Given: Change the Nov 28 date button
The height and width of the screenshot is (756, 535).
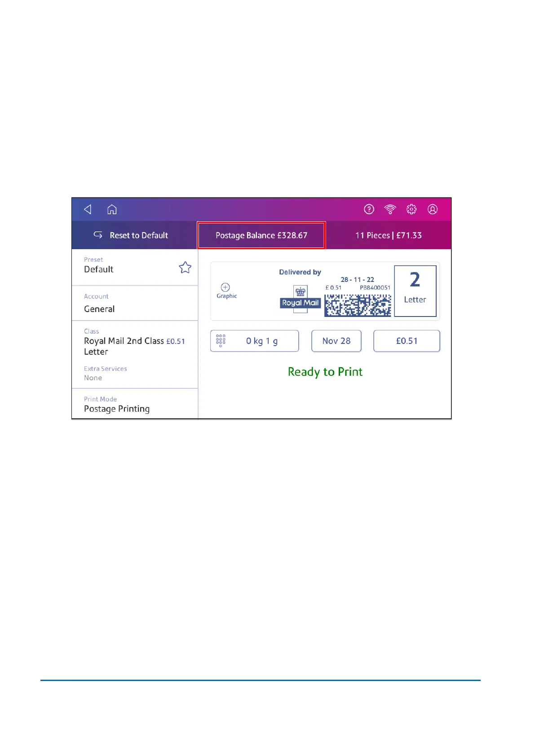Looking at the screenshot, I should tap(336, 341).
